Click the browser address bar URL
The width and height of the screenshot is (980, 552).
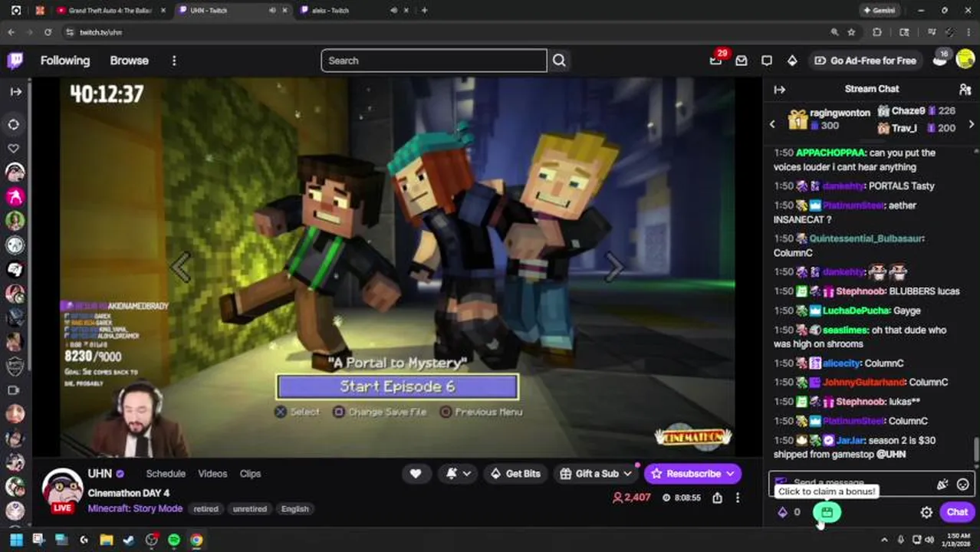(x=101, y=32)
